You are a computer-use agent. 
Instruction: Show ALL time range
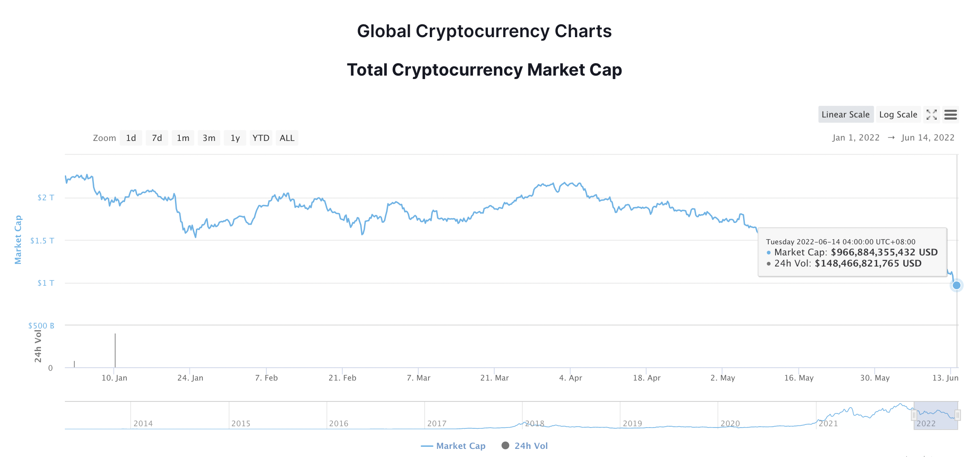(x=287, y=138)
